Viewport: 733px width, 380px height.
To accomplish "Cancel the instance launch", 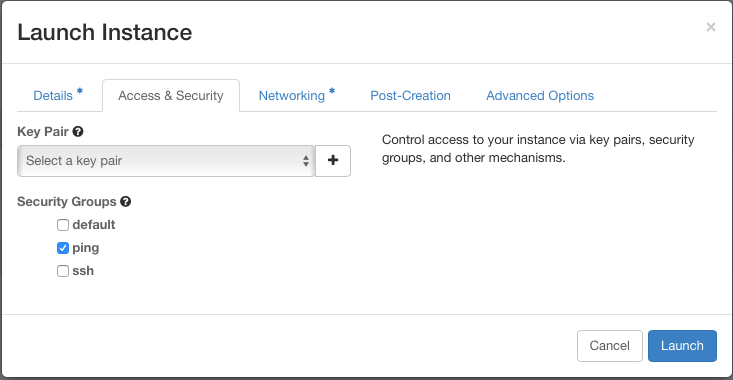I will [610, 346].
